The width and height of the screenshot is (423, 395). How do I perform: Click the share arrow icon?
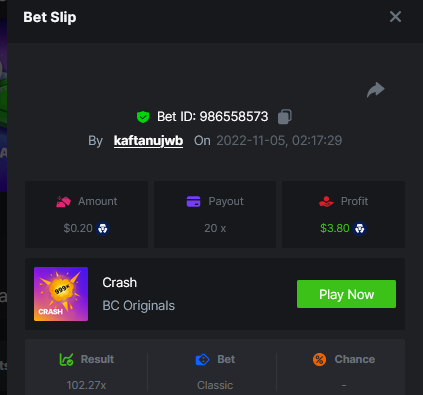(x=376, y=90)
